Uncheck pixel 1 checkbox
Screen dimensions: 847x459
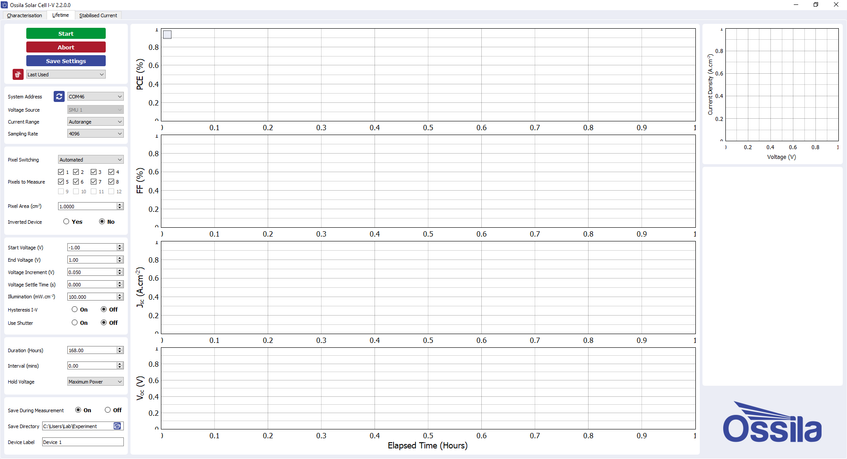[x=61, y=172]
